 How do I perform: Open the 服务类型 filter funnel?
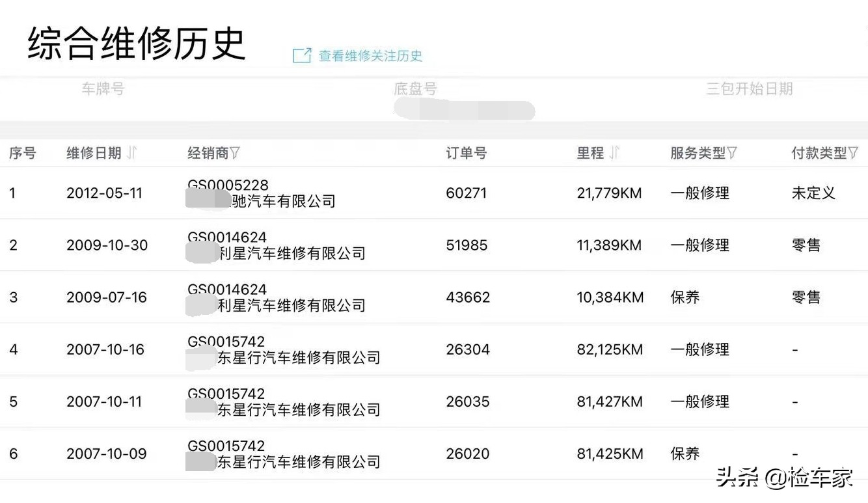tap(732, 153)
